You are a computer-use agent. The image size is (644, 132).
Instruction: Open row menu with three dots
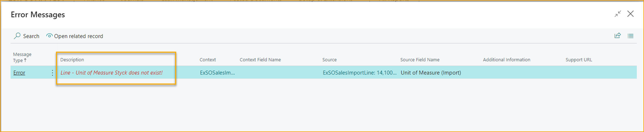(x=52, y=73)
